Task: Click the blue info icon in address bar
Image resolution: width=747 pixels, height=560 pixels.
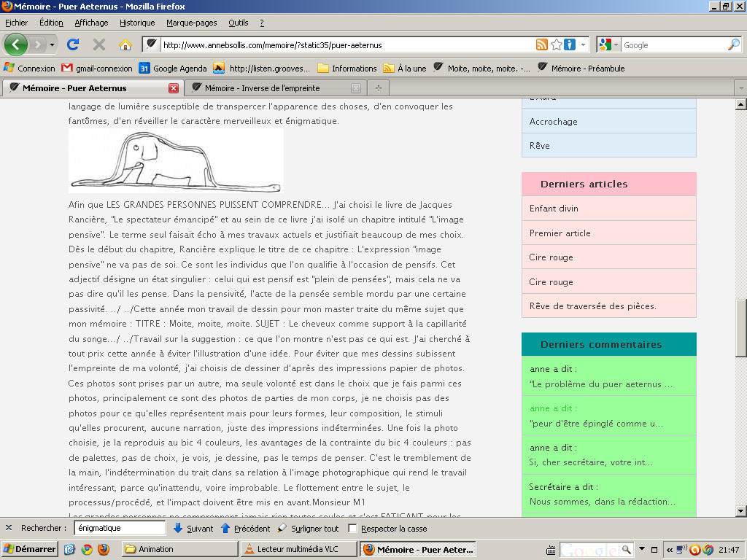Action: (569, 44)
